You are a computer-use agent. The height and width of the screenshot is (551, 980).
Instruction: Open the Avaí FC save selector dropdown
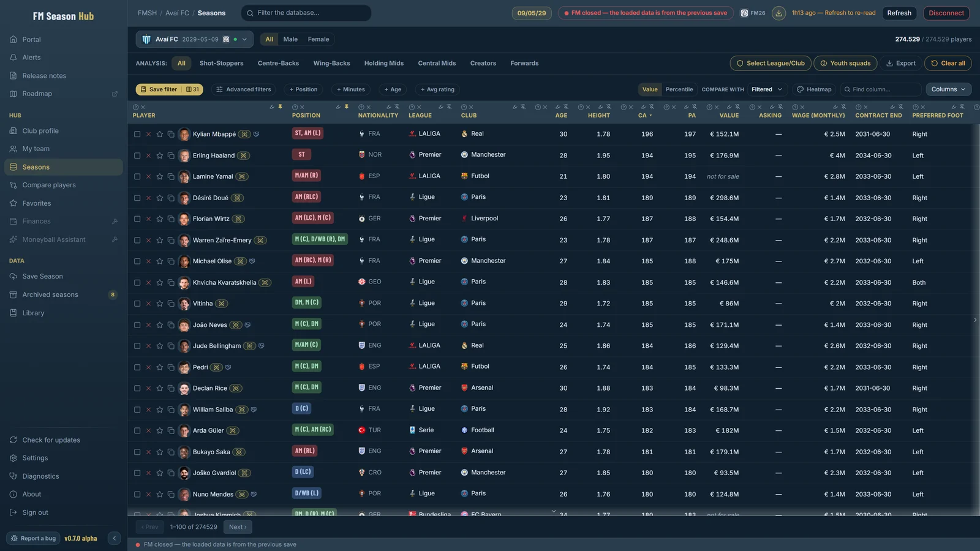(x=194, y=39)
